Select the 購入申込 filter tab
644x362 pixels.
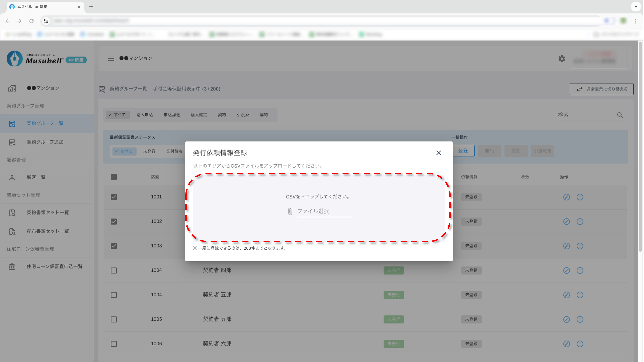[144, 115]
